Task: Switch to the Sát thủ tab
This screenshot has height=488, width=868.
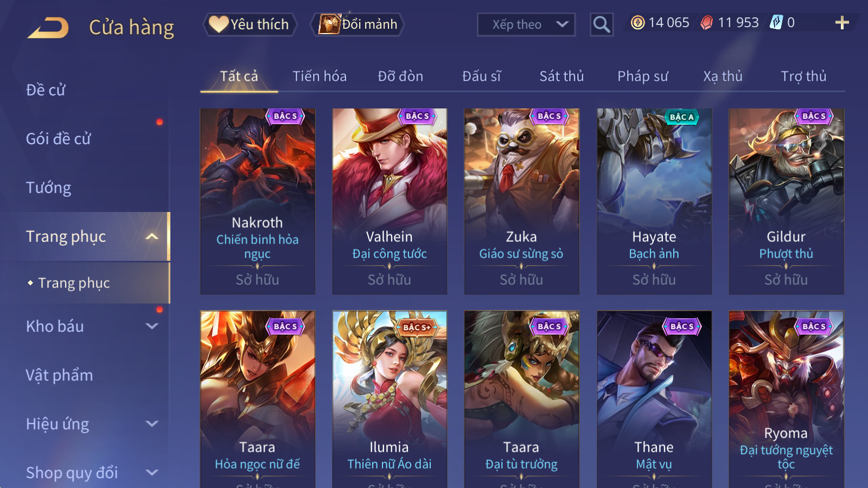Action: [x=561, y=76]
